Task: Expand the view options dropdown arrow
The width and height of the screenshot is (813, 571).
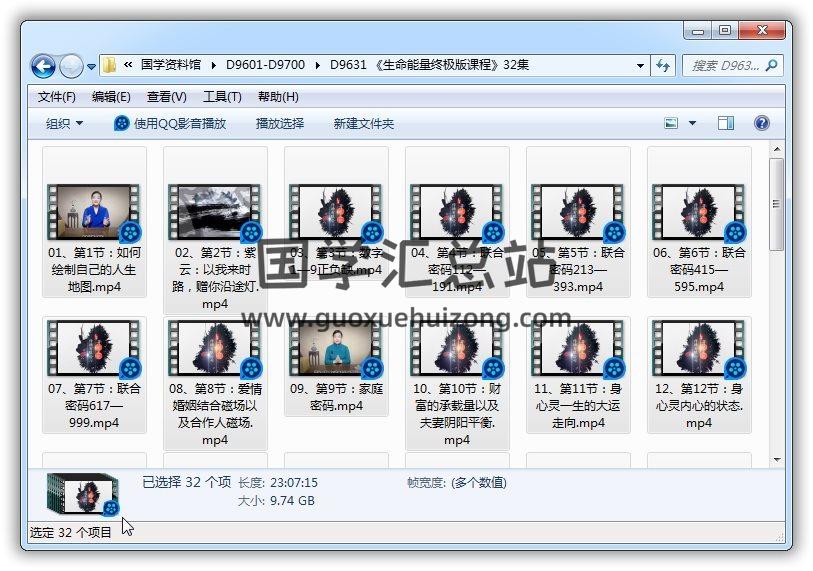Action: click(x=692, y=123)
